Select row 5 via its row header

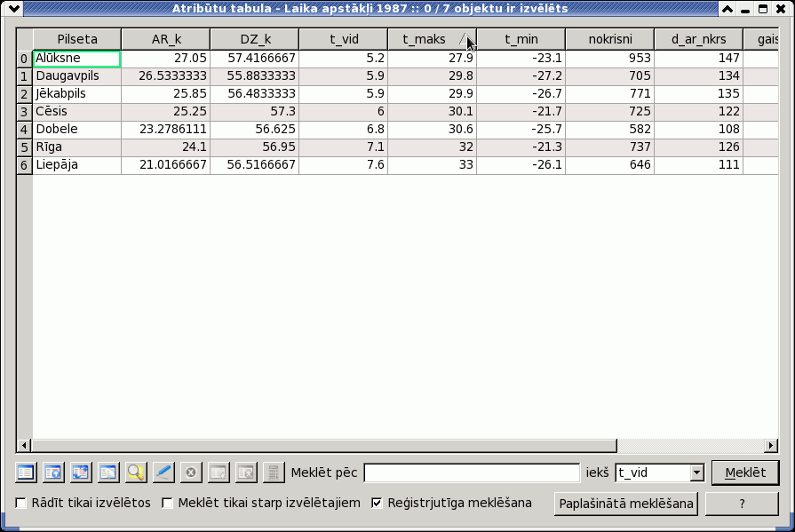[24, 147]
